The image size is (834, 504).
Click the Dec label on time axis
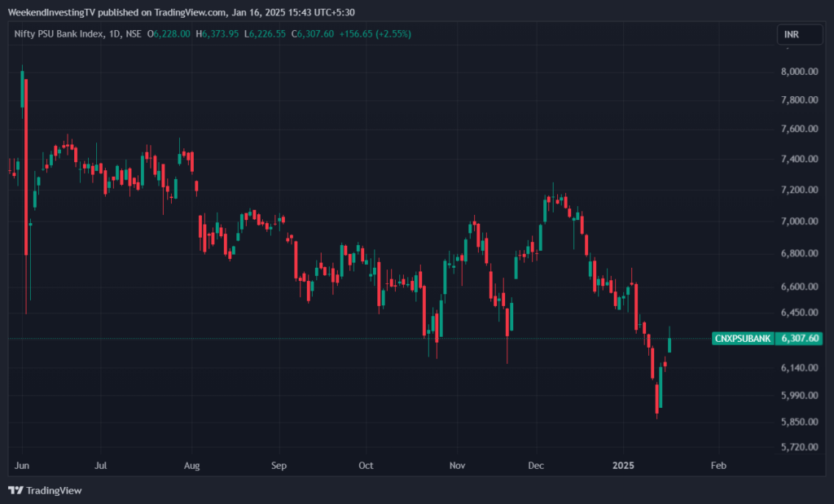[536, 466]
